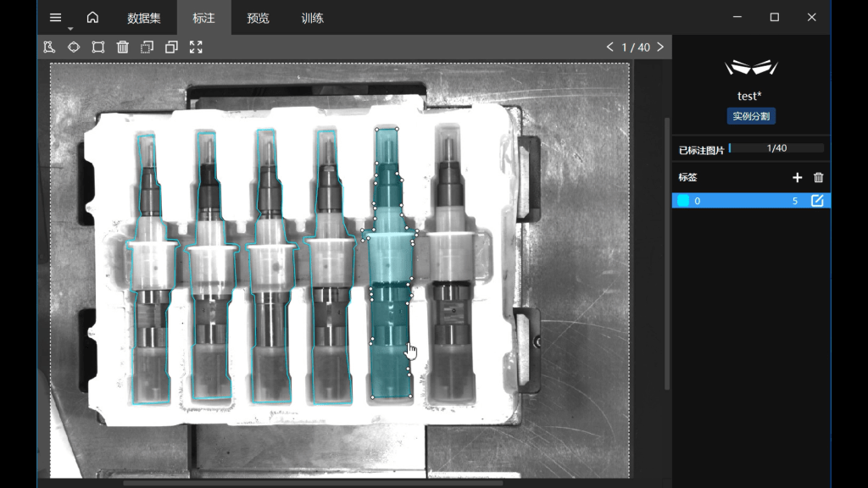The height and width of the screenshot is (488, 868).
Task: Select the rectangle annotation tool
Action: click(98, 47)
